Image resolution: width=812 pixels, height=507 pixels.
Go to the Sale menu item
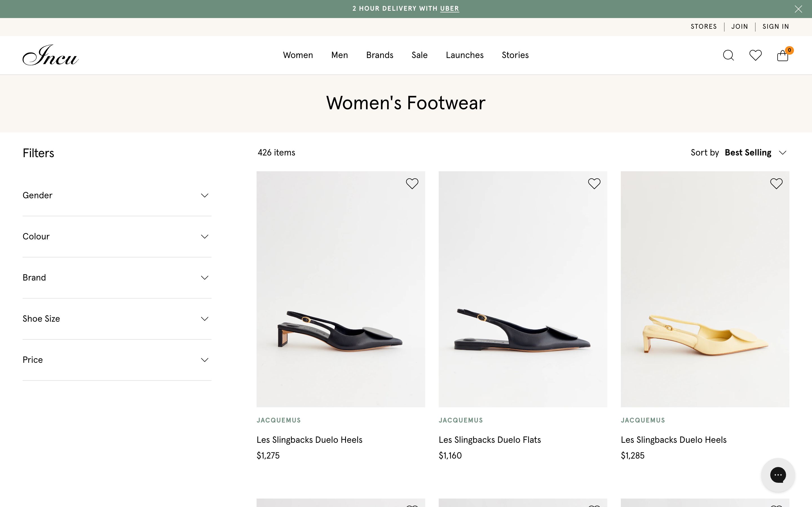pos(420,55)
